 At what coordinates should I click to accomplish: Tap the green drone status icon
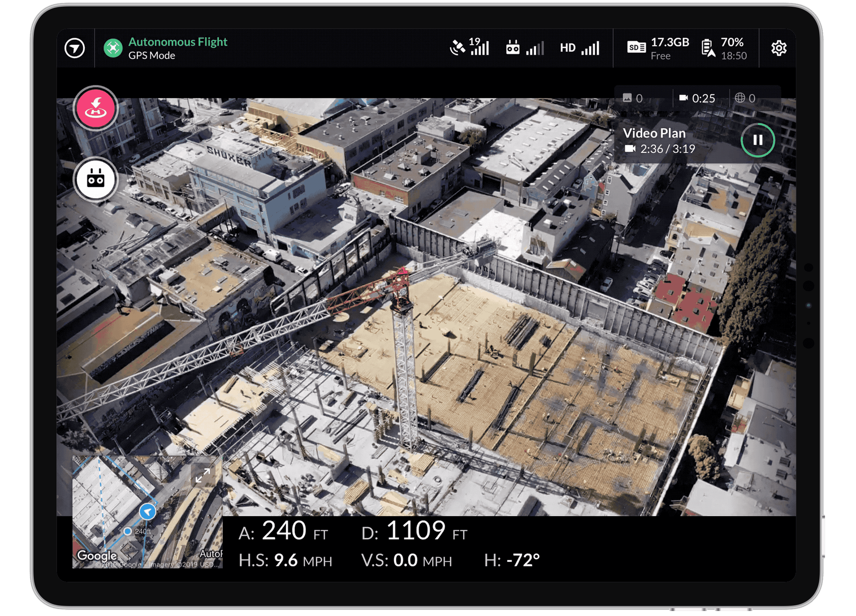coord(113,48)
